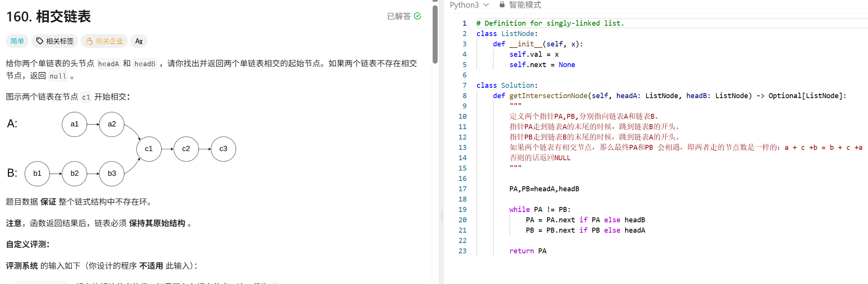The width and height of the screenshot is (868, 284).
Task: Open the 相关标签 related tags button
Action: tap(55, 41)
